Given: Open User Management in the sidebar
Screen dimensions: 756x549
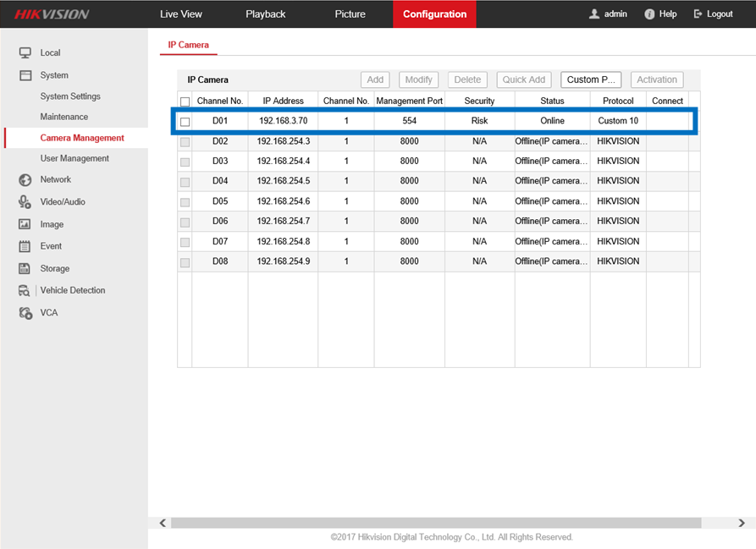Looking at the screenshot, I should (74, 158).
